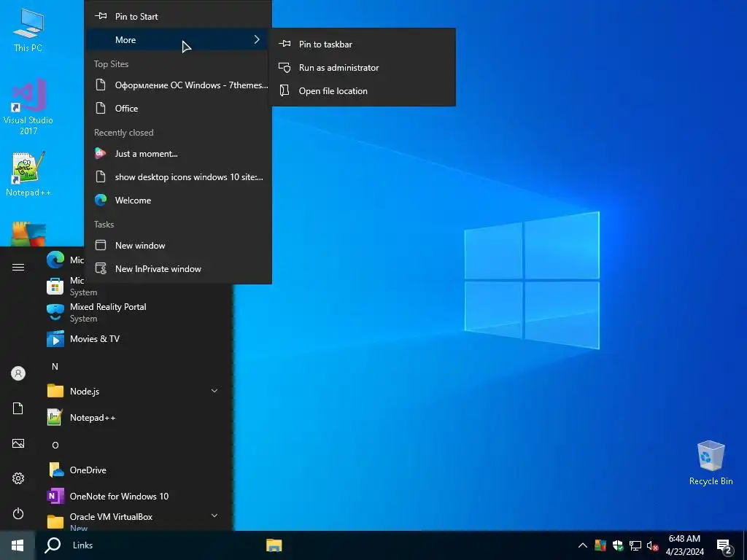Launch Mixed Reality Portal
The width and height of the screenshot is (747, 560).
135,312
